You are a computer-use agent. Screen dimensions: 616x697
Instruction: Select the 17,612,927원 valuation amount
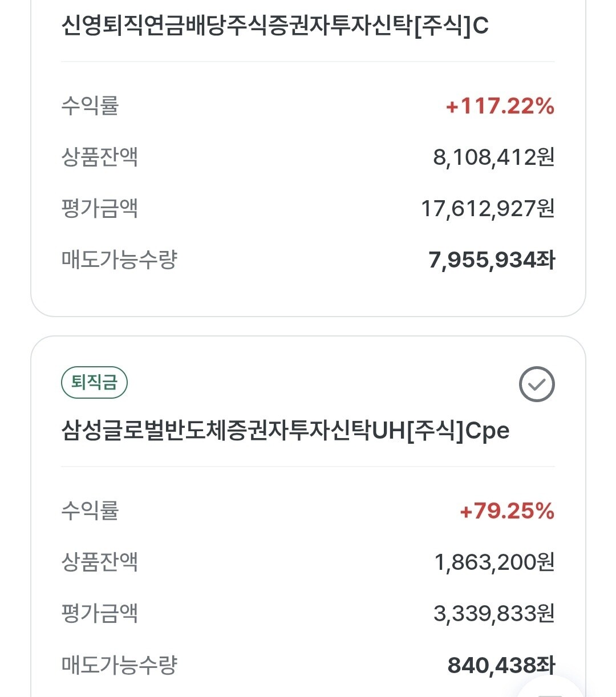pyautogui.click(x=488, y=208)
